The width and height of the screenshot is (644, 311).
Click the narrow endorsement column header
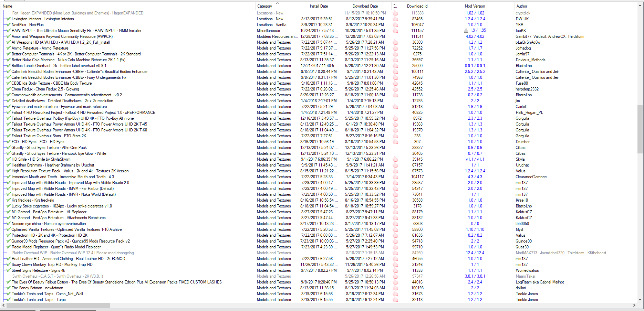pos(395,6)
